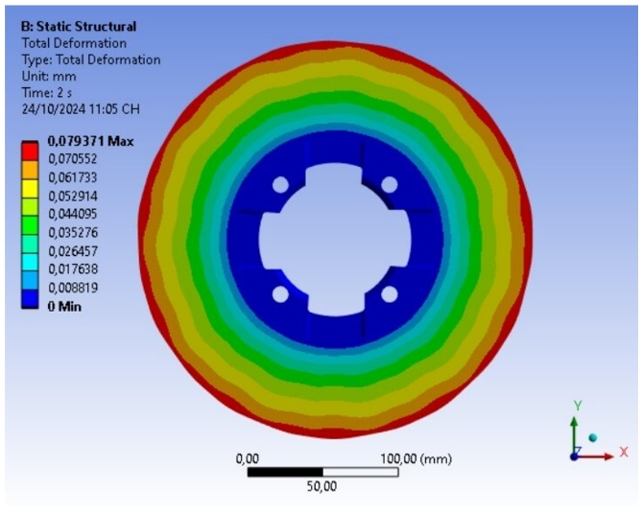Select the upper-left bolt hole on disc
The image size is (644, 507).
pyautogui.click(x=281, y=184)
